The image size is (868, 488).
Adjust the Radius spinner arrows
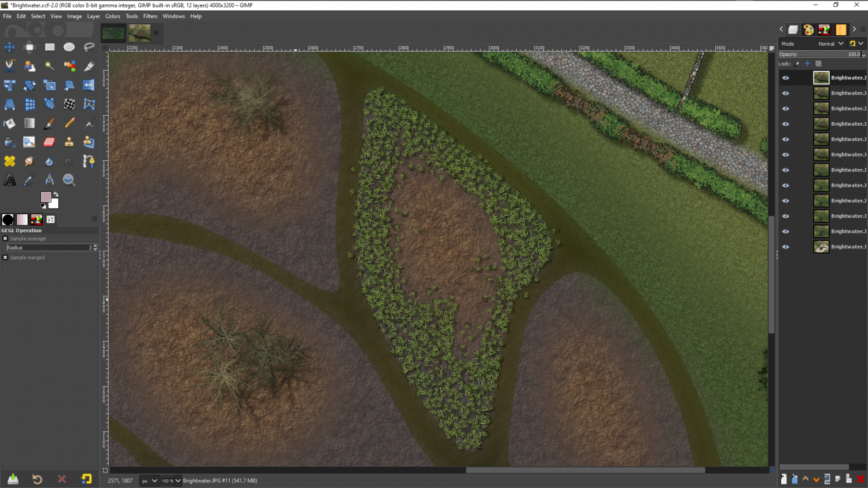click(95, 248)
